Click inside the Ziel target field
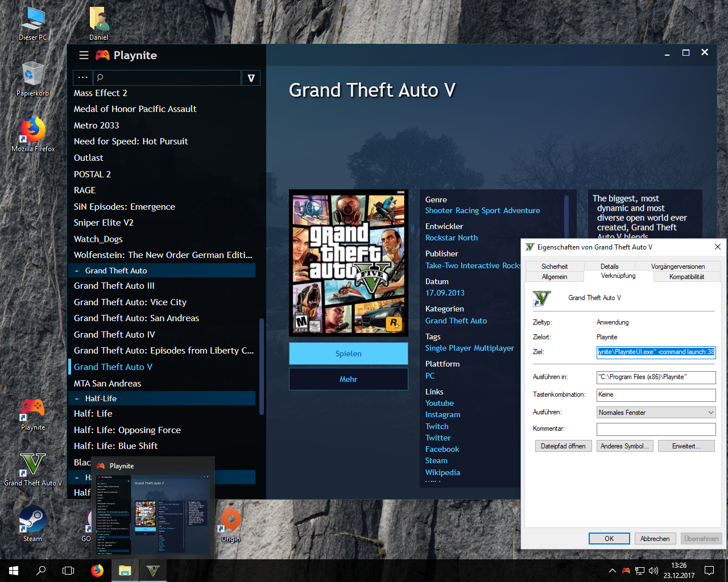The height and width of the screenshot is (582, 728). 656,352
